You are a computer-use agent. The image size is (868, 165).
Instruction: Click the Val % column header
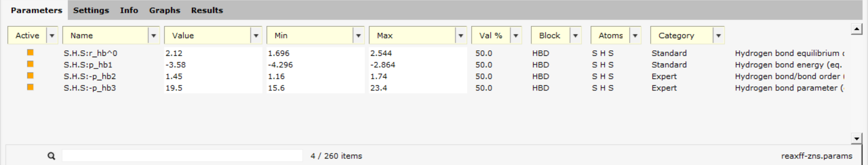(491, 35)
